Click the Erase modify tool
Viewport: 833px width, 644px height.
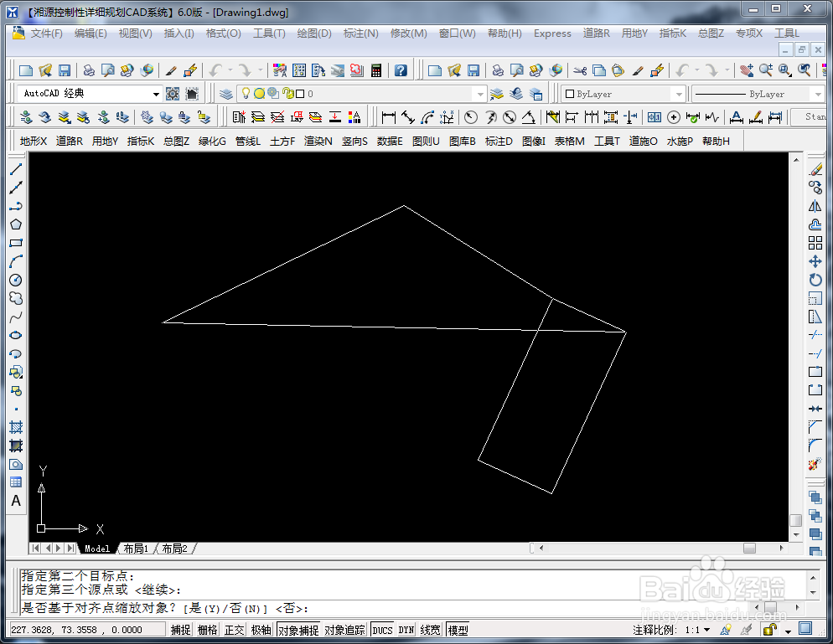[x=815, y=169]
